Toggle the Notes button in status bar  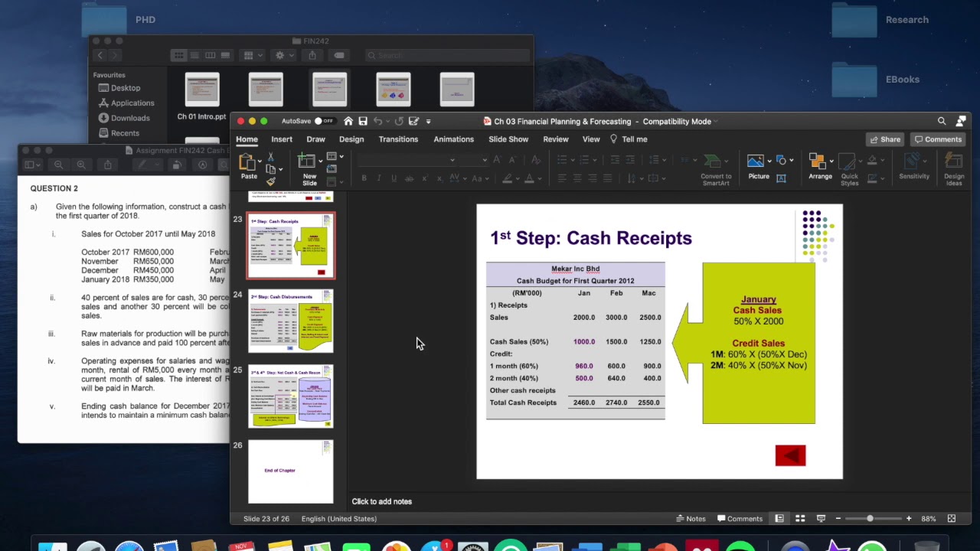(x=691, y=519)
